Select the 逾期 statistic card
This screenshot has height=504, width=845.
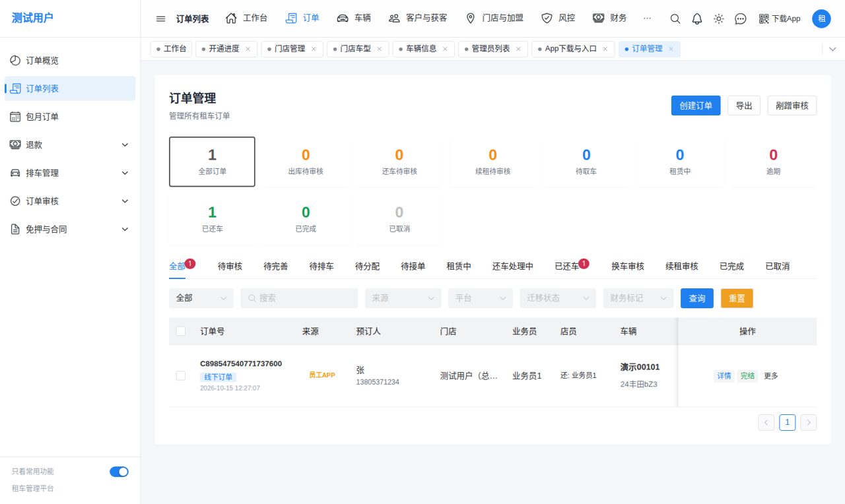click(x=773, y=162)
